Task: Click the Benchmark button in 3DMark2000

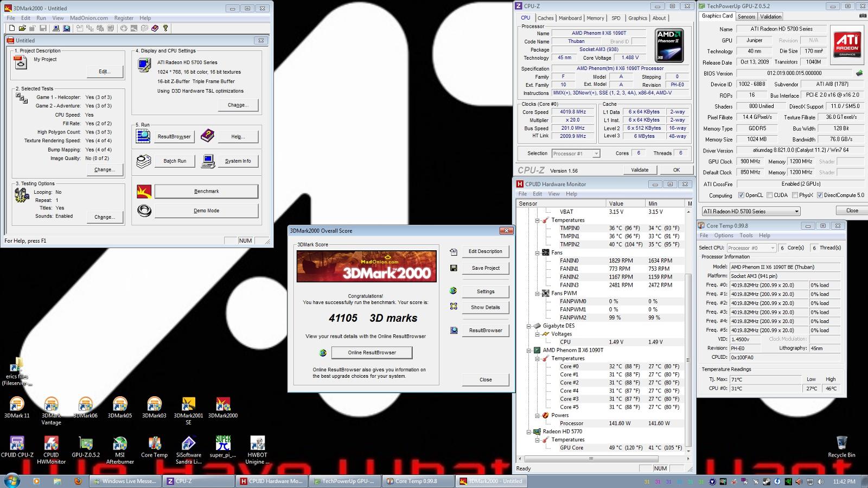Action: pos(206,191)
